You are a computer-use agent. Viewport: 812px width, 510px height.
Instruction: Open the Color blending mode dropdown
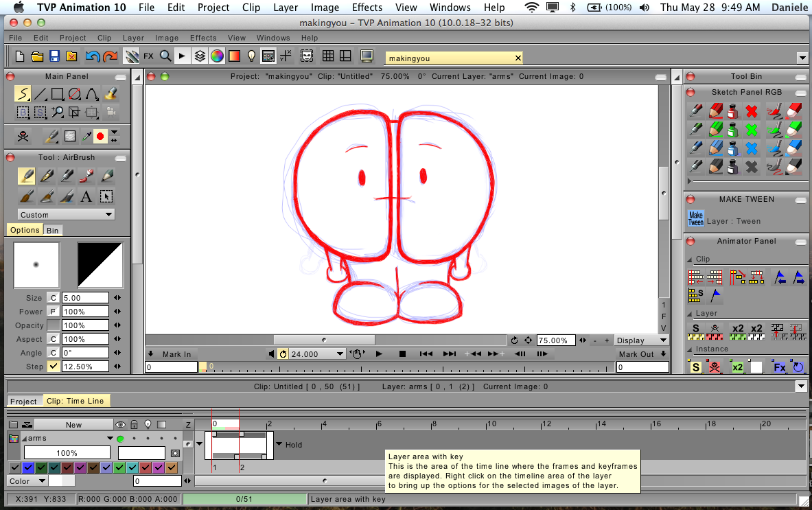click(x=27, y=481)
